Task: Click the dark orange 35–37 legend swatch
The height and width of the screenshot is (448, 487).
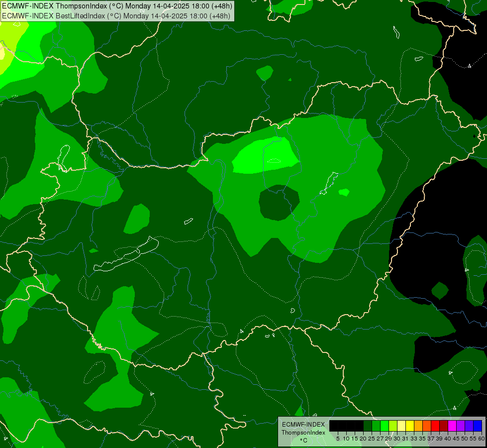Action: pyautogui.click(x=427, y=426)
